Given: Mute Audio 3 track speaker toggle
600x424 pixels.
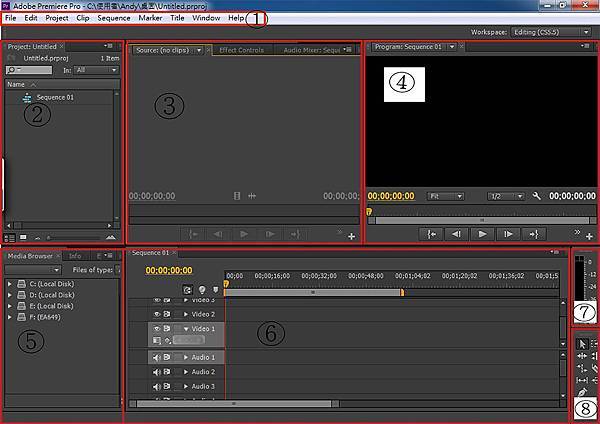Looking at the screenshot, I should 157,386.
